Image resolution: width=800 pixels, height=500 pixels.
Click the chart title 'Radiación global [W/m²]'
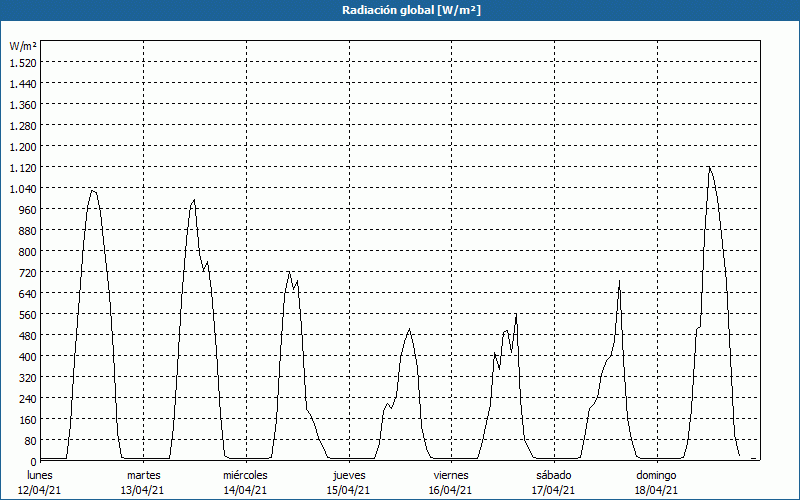tap(411, 10)
